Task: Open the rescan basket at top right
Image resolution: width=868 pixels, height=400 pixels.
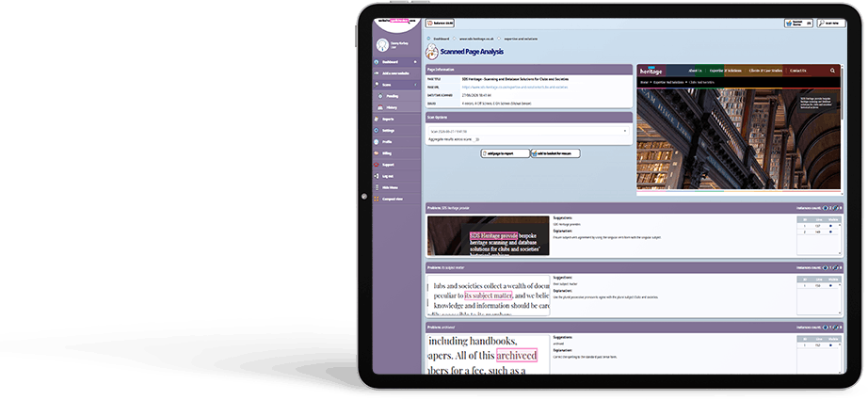Action: point(798,24)
